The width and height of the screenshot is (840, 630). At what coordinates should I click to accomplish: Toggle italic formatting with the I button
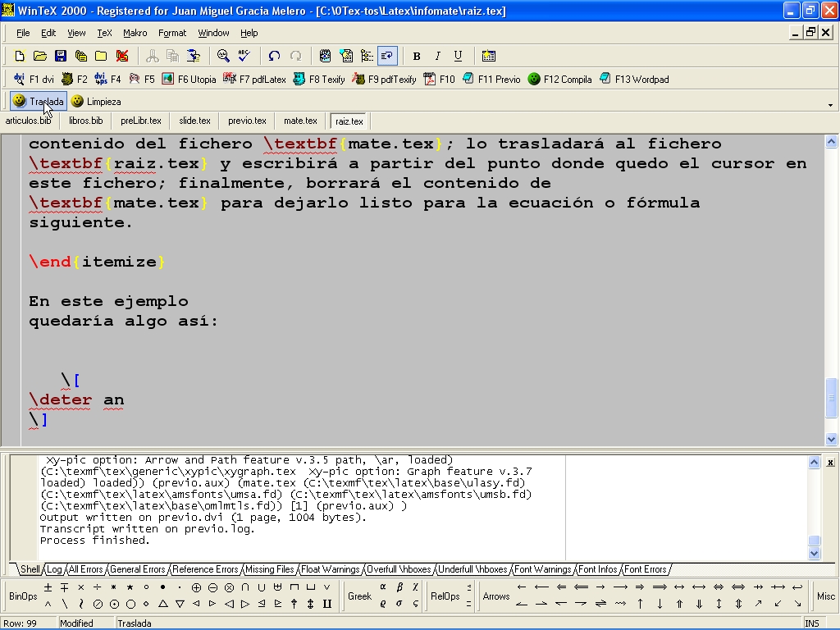tap(437, 56)
